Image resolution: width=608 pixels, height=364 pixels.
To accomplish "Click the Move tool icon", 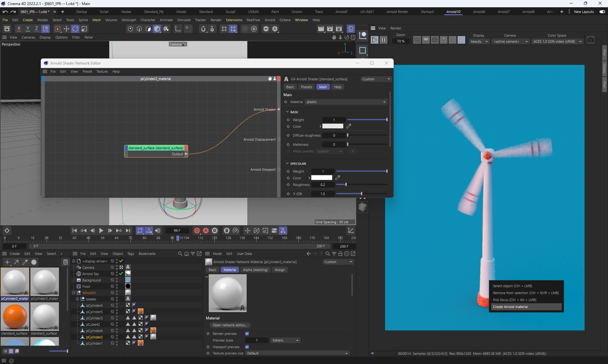I will click(x=66, y=29).
